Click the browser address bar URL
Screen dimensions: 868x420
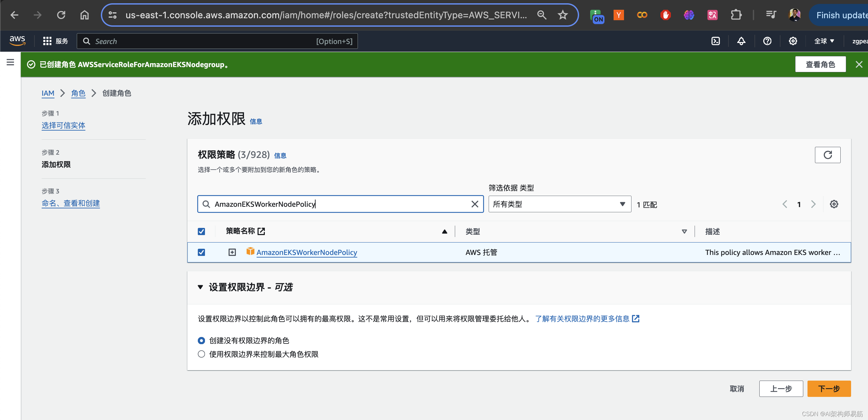pyautogui.click(x=326, y=15)
